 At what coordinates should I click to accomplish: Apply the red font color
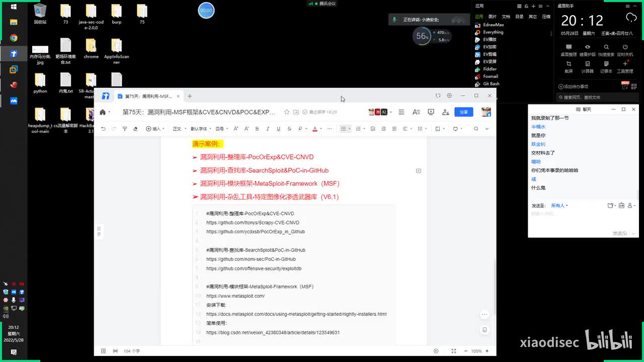pos(315,129)
